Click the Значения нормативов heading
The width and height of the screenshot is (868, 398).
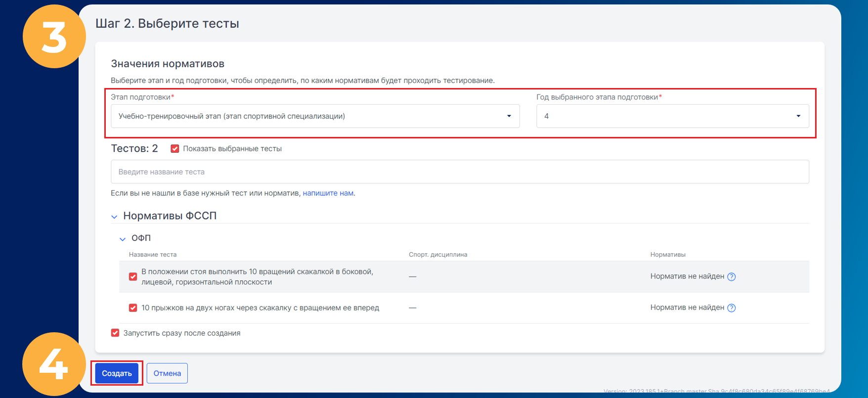[x=168, y=64]
